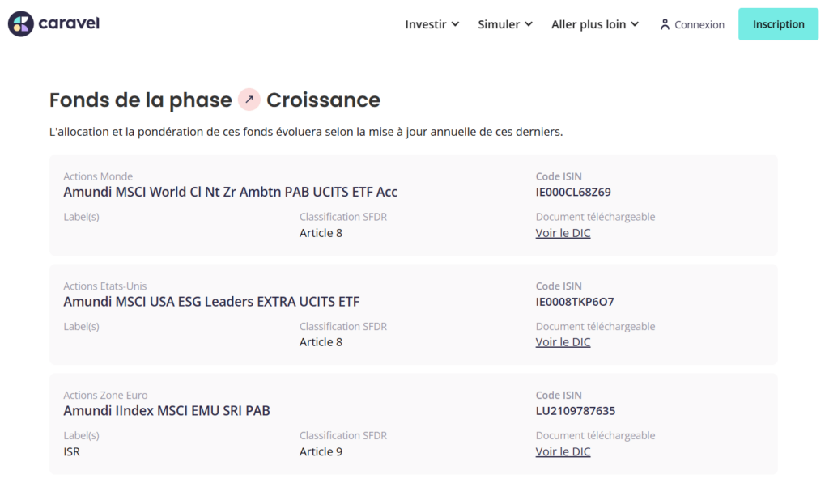Viewport: 829px width, 504px height.
Task: Click the Connexion link
Action: click(x=692, y=24)
